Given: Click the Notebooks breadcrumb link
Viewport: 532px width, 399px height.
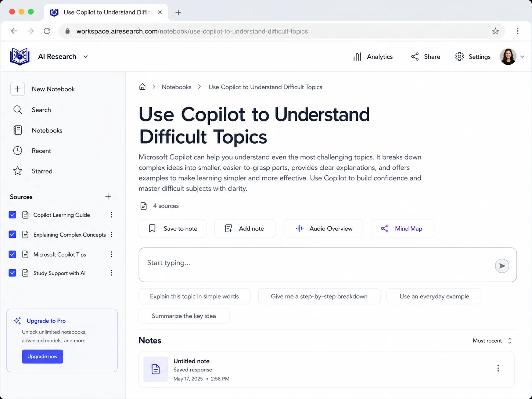Looking at the screenshot, I should tap(177, 87).
